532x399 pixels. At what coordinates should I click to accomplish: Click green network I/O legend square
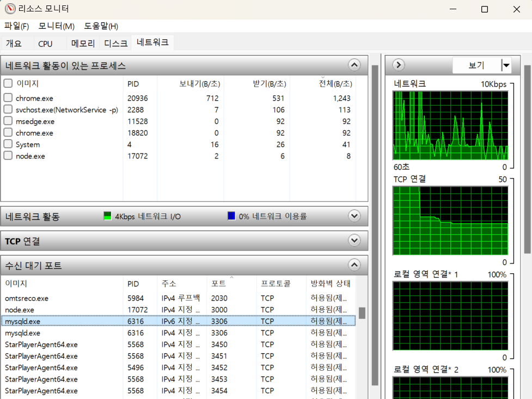tap(107, 216)
